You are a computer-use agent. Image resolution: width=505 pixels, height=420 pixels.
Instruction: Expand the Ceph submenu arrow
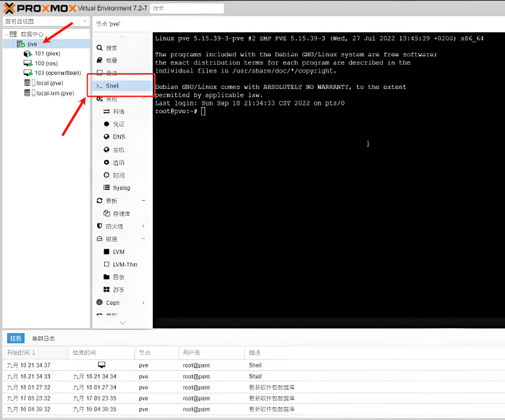point(143,303)
